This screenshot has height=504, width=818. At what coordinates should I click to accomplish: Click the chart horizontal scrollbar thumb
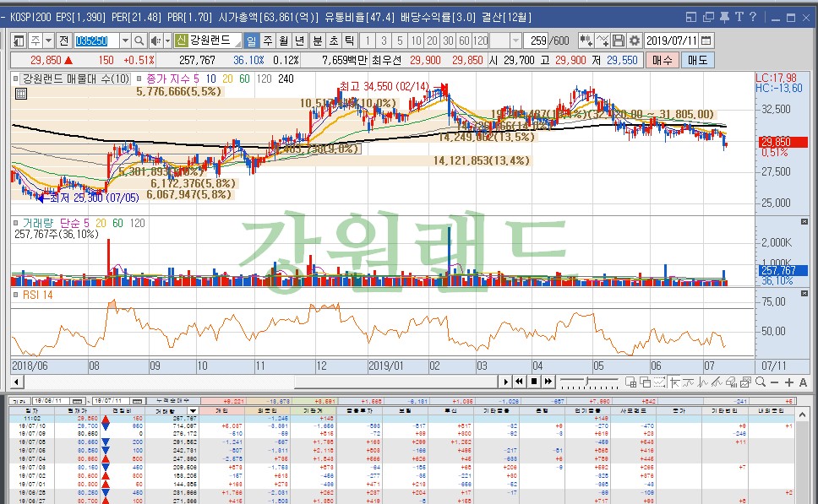(x=395, y=382)
